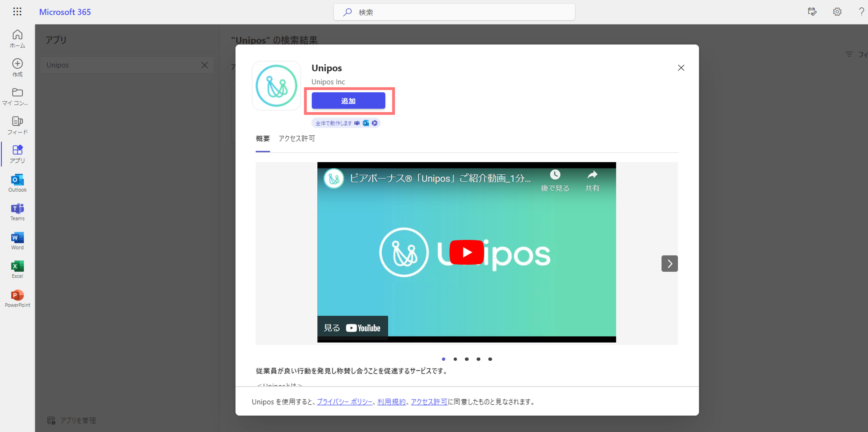Click the Unipos Inc publisher name
Image resolution: width=868 pixels, height=432 pixels.
click(328, 82)
